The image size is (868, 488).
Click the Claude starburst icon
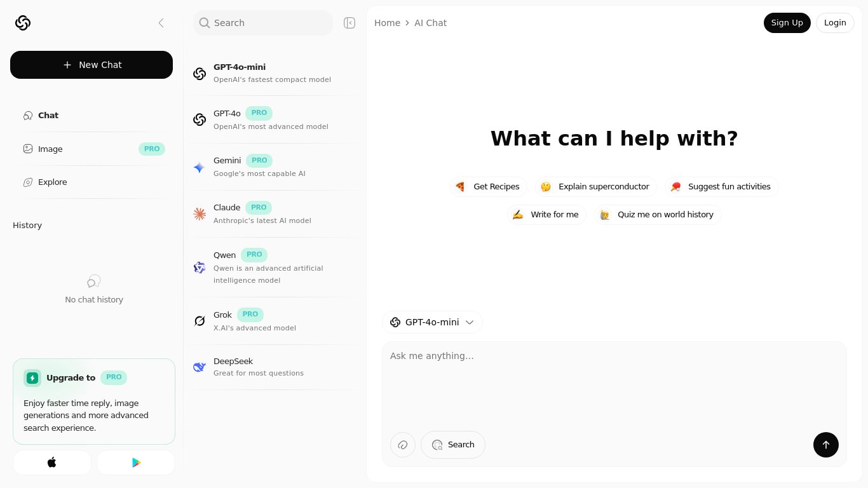pos(200,214)
